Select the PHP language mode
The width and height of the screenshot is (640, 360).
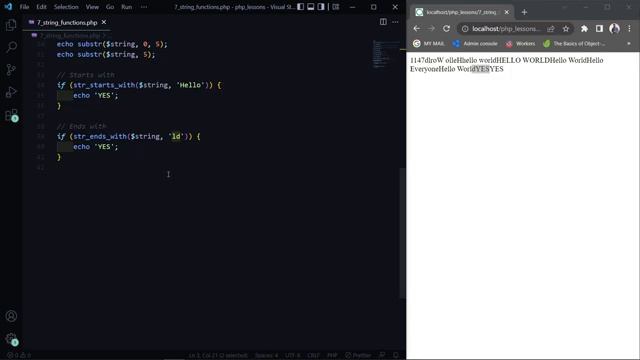click(332, 355)
